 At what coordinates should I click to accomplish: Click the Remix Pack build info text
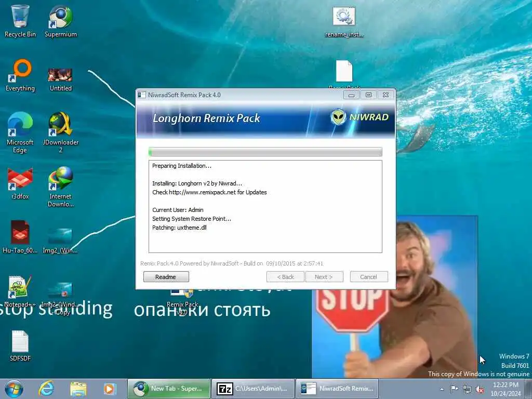pos(232,263)
